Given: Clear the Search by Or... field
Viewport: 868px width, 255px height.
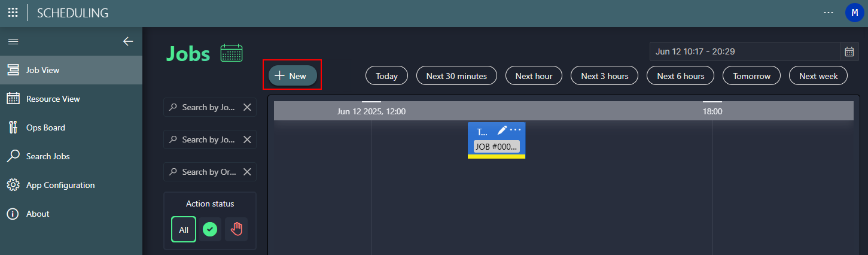Looking at the screenshot, I should [x=247, y=172].
